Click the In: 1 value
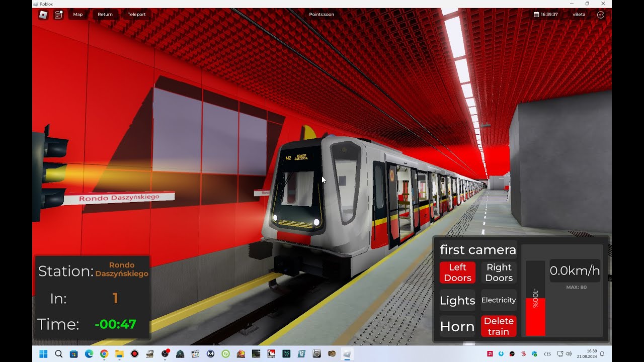Image resolution: width=644 pixels, height=362 pixels. (x=115, y=299)
